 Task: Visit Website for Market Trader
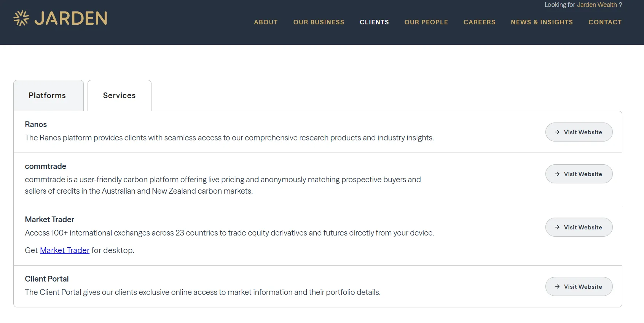(579, 227)
